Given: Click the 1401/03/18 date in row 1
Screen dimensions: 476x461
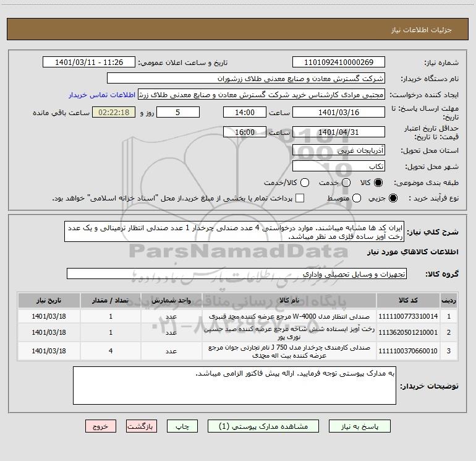Looking at the screenshot, I should click(49, 316).
